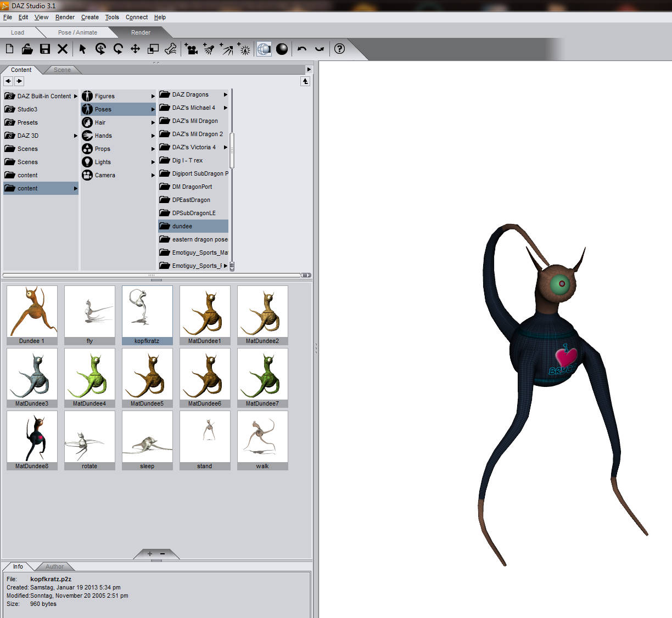This screenshot has width=672, height=618.
Task: Expand the Hands category arrow
Action: pos(153,136)
